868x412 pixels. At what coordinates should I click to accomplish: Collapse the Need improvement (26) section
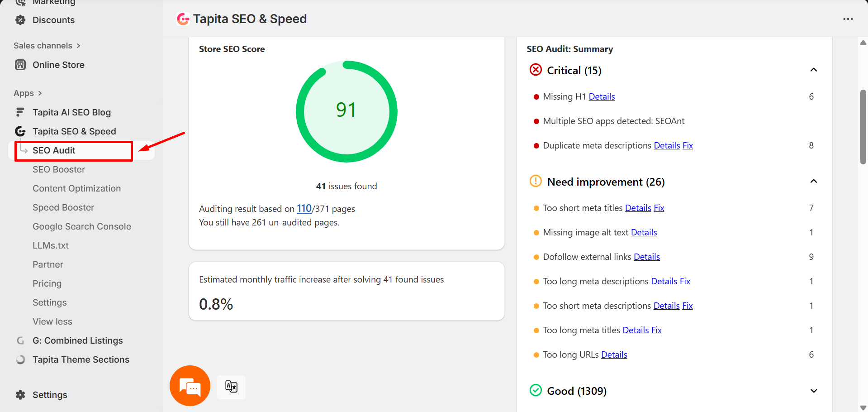coord(813,182)
